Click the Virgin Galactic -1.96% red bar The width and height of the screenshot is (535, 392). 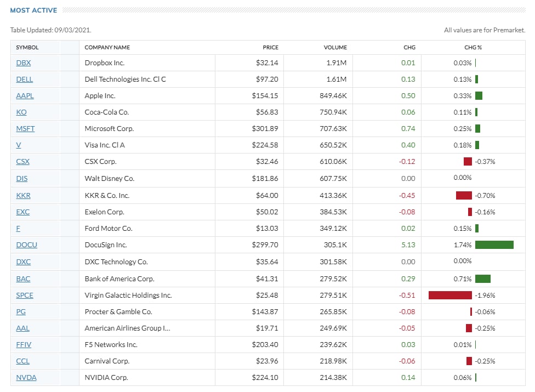[x=451, y=295]
